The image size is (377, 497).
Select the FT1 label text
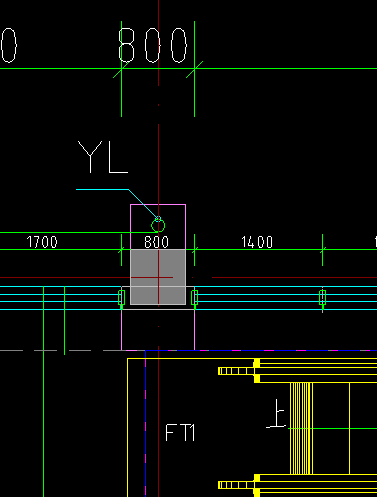180,433
